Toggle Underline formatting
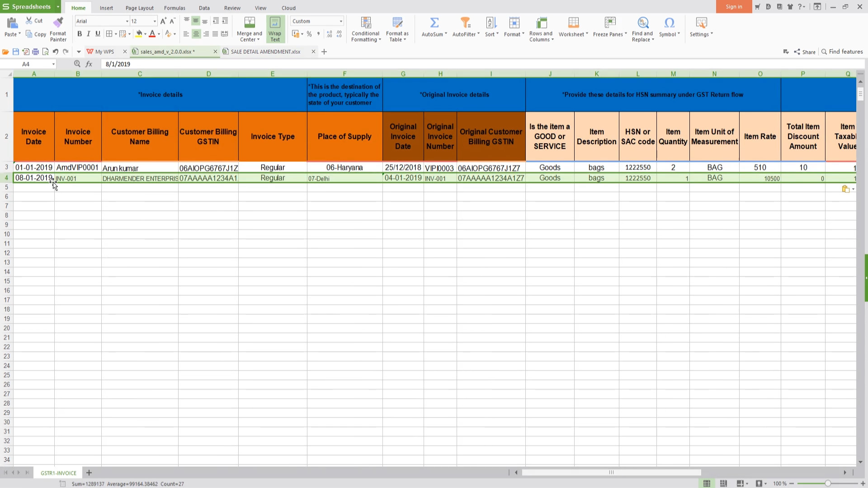The height and width of the screenshot is (488, 868). coord(98,34)
